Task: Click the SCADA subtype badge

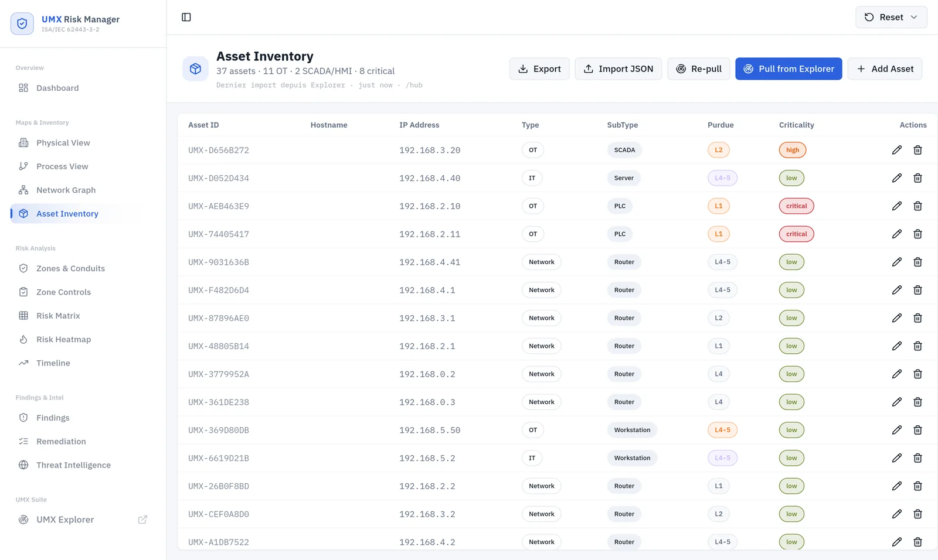Action: (x=624, y=150)
